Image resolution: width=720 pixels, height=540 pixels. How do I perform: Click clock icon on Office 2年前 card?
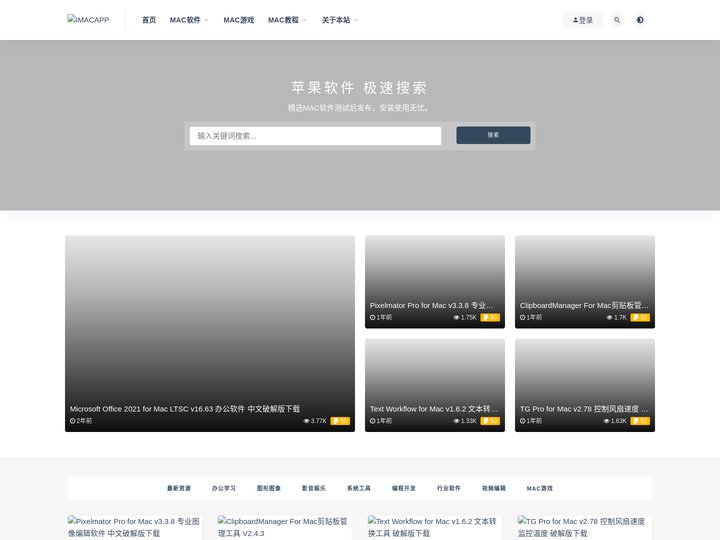(73, 421)
